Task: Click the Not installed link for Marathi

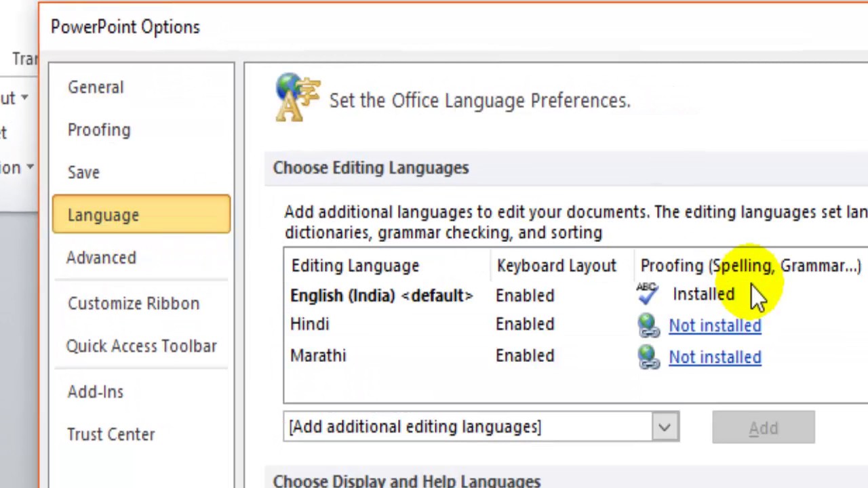Action: [715, 357]
